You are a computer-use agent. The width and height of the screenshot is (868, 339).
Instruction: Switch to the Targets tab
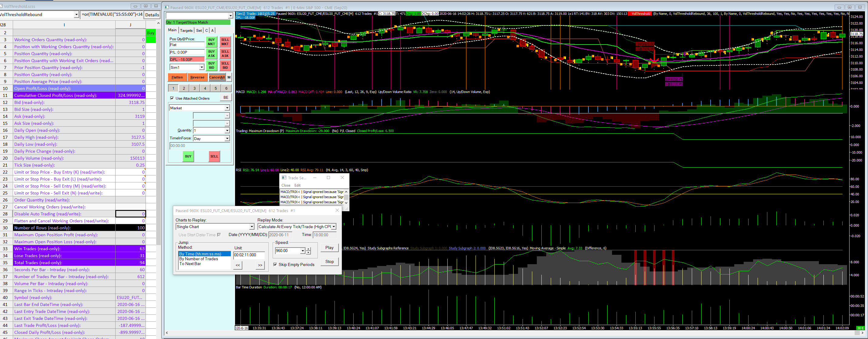[x=186, y=30]
